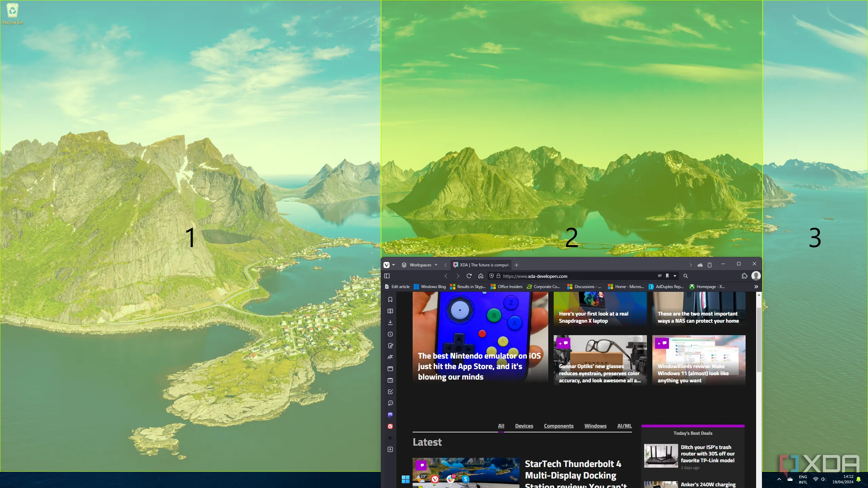Open new tab with plus button
The height and width of the screenshot is (488, 868).
click(516, 265)
